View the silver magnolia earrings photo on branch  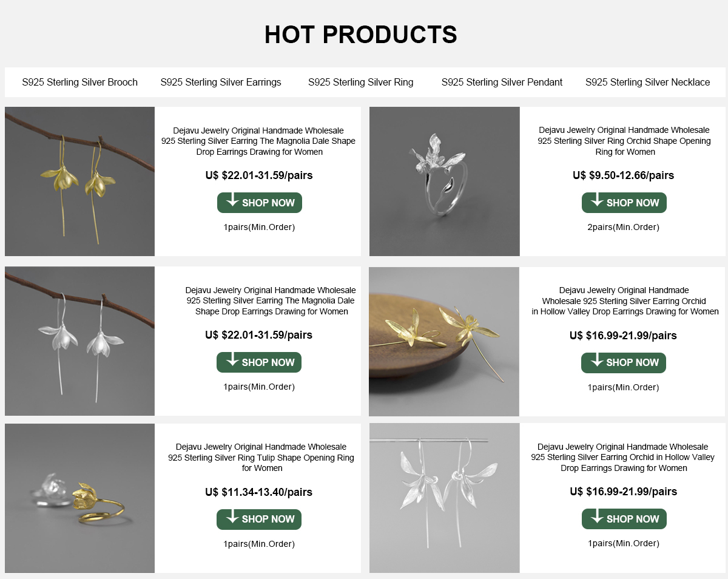tap(79, 340)
